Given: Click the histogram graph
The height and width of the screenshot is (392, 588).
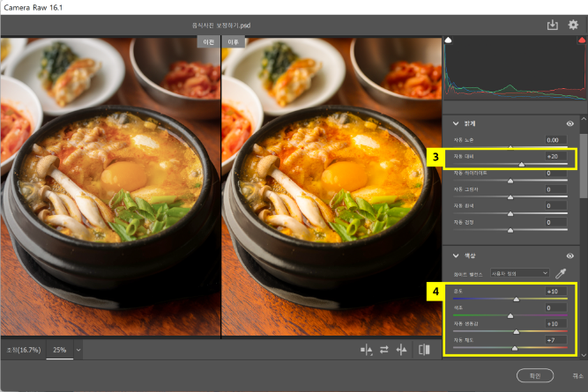Looking at the screenshot, I should (515, 68).
